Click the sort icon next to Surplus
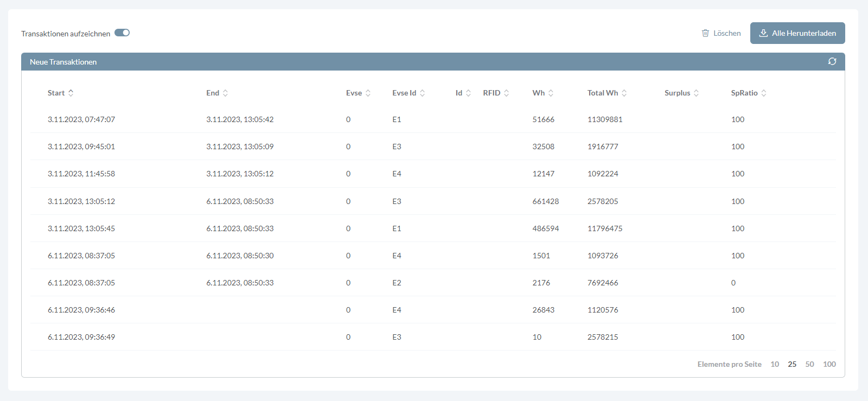 point(697,93)
